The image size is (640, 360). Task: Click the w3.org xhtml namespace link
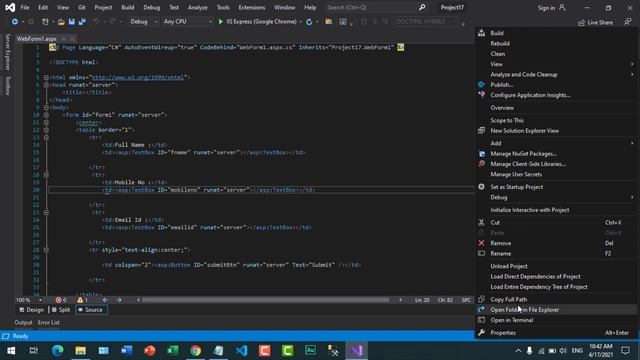[138, 77]
